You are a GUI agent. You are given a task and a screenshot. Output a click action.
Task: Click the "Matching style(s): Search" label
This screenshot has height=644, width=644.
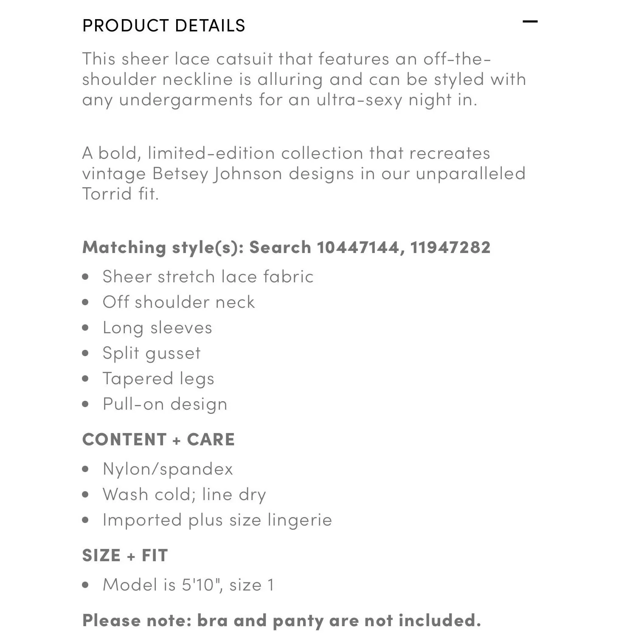tap(196, 247)
